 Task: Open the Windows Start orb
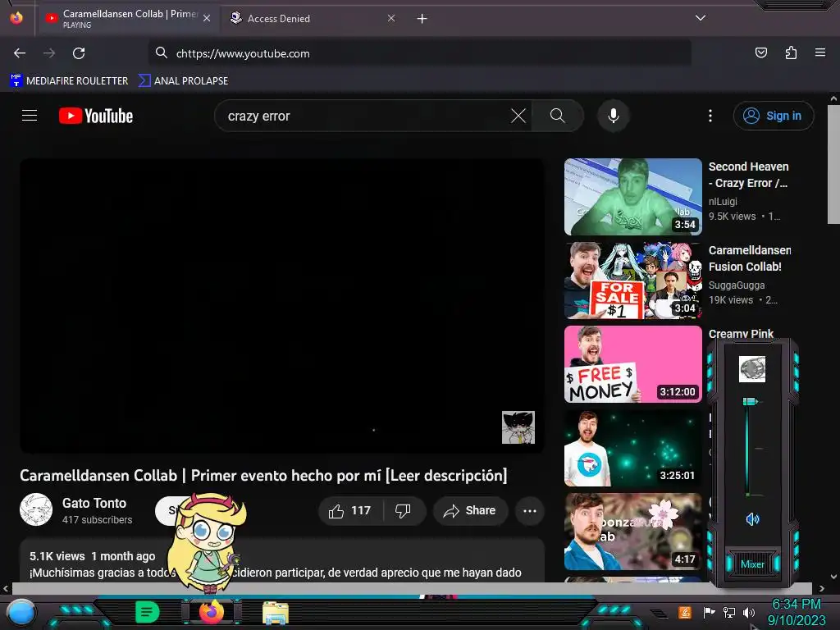(21, 614)
